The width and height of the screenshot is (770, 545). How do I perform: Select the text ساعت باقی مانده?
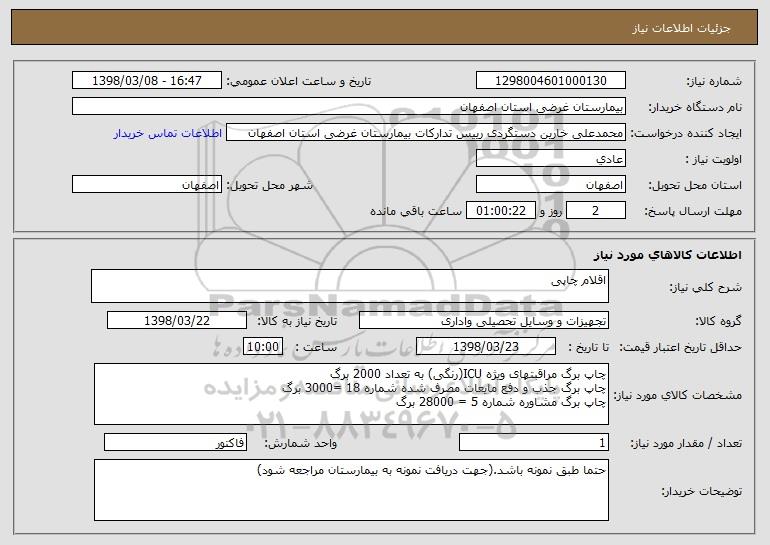pyautogui.click(x=416, y=211)
